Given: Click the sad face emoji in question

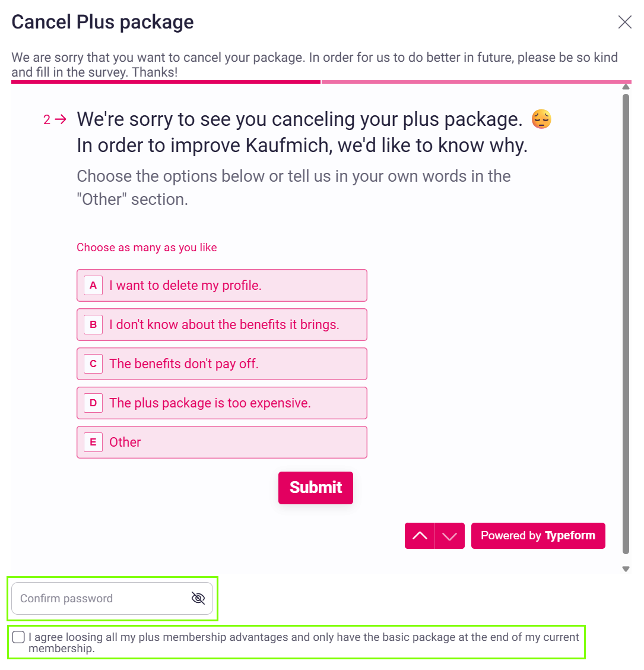Looking at the screenshot, I should pyautogui.click(x=541, y=119).
